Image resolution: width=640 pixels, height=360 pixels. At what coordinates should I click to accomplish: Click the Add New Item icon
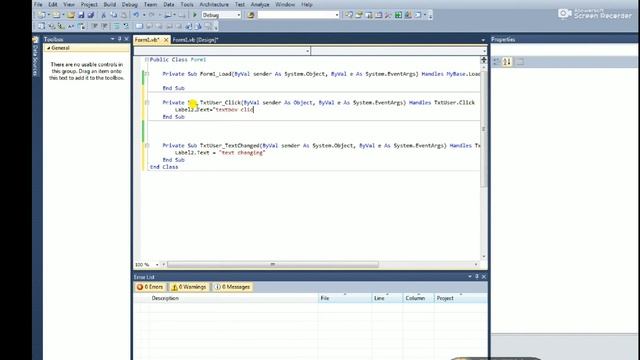tap(56, 15)
